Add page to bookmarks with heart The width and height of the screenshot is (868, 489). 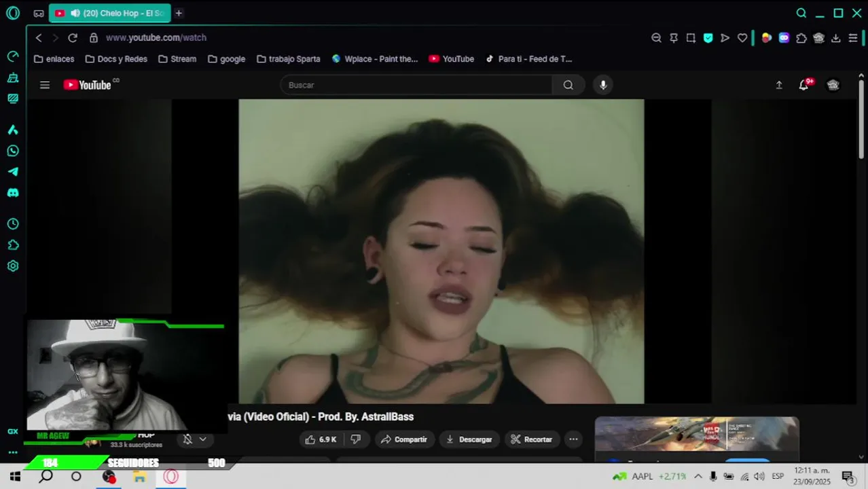pyautogui.click(x=742, y=38)
